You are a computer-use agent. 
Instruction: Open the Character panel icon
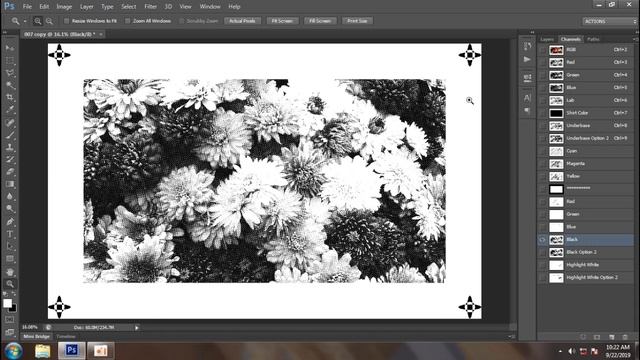[527, 98]
